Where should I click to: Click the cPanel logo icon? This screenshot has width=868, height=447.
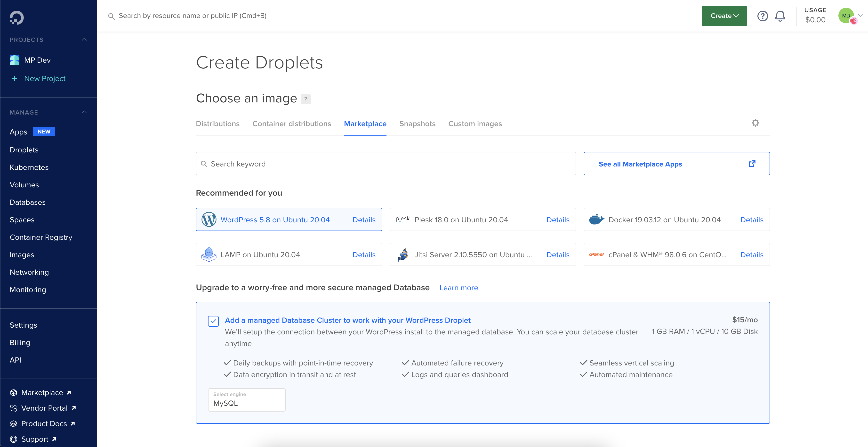pos(596,254)
